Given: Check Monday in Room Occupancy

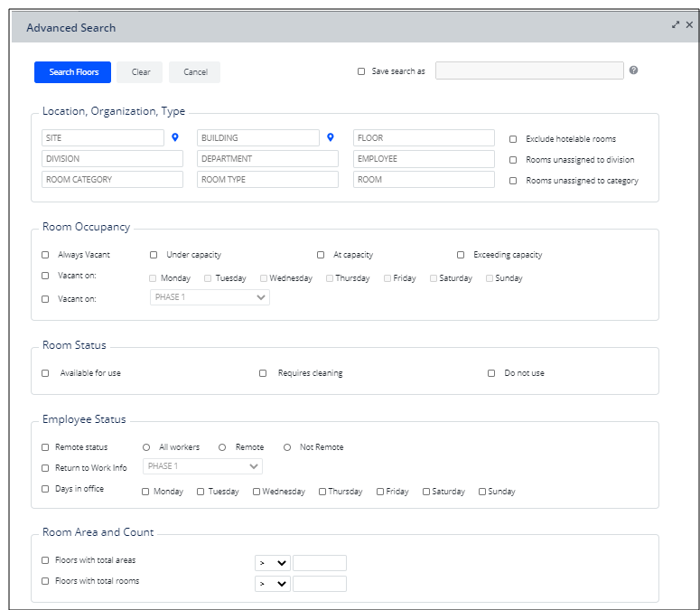Looking at the screenshot, I should pyautogui.click(x=153, y=278).
